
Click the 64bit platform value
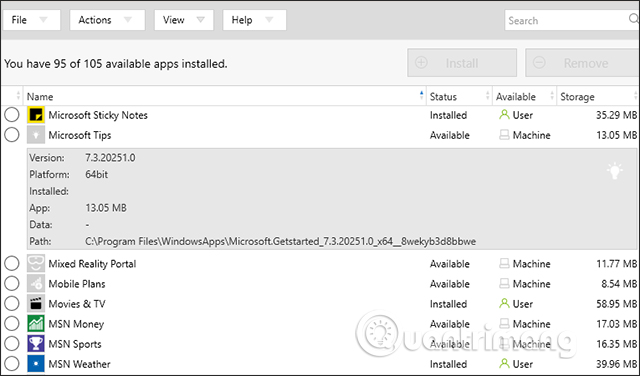pos(97,174)
